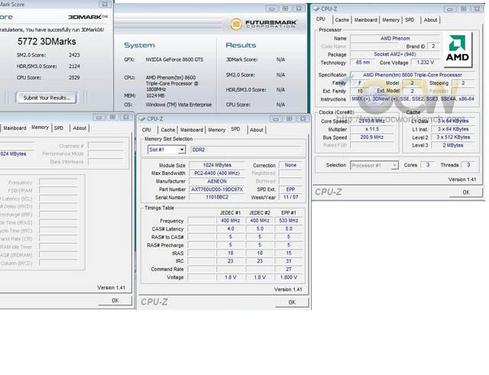The image size is (489, 375).
Task: Click the Part Number field in SPD window
Action: click(x=217, y=189)
